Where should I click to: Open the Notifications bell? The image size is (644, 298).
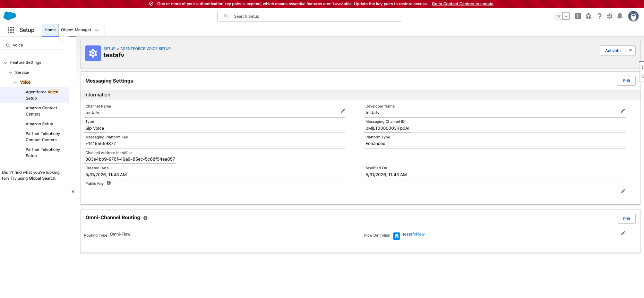(620, 16)
